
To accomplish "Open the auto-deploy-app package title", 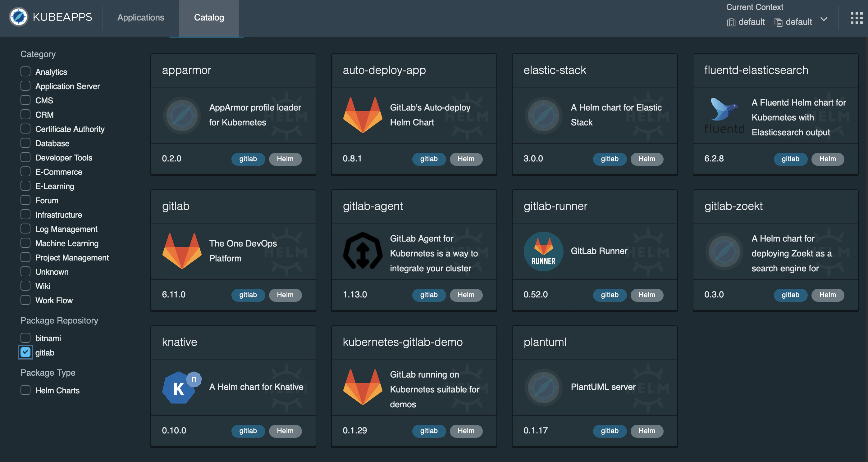I will (384, 70).
